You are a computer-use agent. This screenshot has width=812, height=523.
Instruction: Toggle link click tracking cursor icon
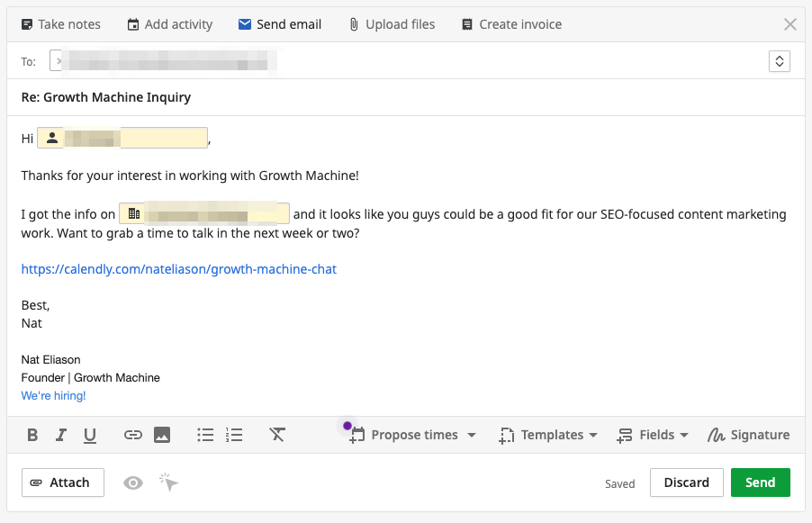169,482
